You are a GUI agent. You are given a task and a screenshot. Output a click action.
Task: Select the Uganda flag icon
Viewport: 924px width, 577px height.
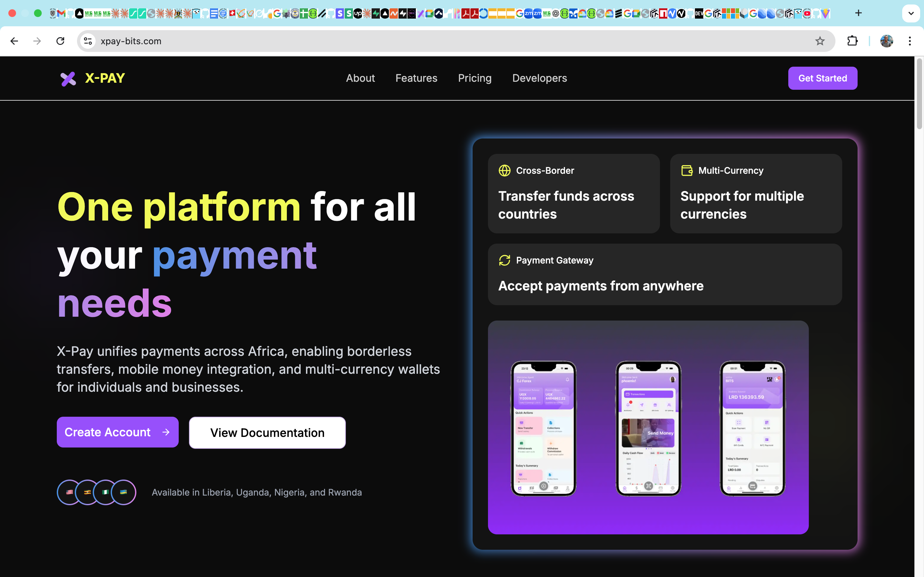88,492
